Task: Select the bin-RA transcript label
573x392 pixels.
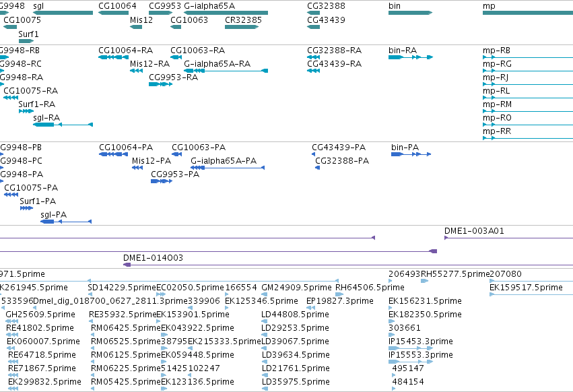Action: tap(403, 50)
